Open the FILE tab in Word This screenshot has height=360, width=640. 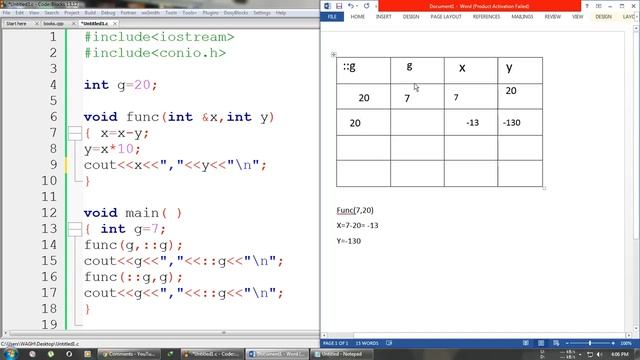coord(332,17)
